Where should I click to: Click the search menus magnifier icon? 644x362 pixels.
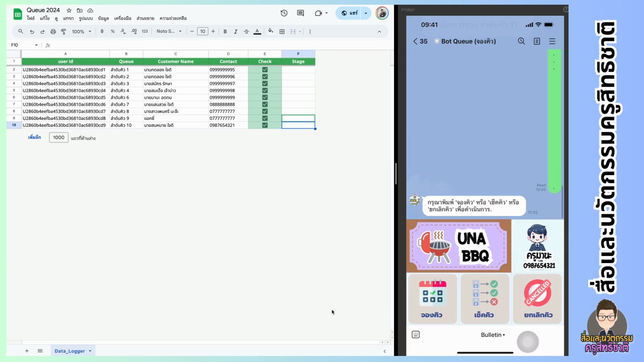click(x=21, y=31)
